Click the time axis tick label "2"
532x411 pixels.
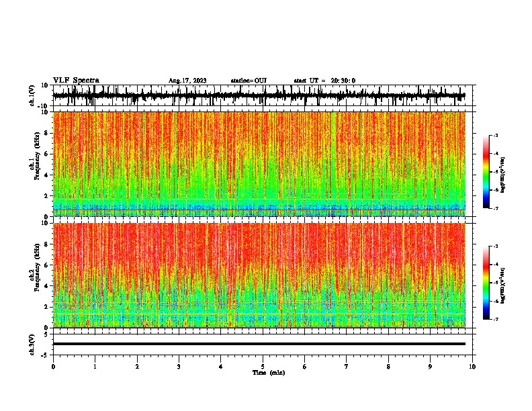pyautogui.click(x=137, y=367)
